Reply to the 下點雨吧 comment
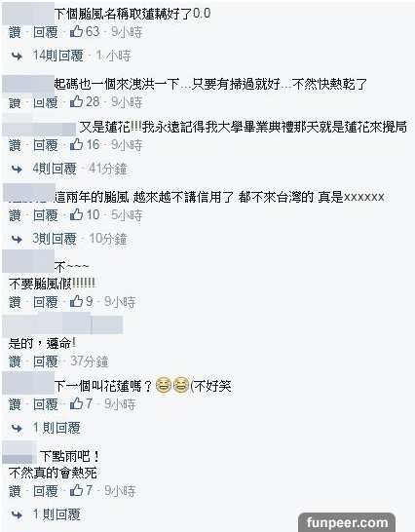 pos(46,491)
